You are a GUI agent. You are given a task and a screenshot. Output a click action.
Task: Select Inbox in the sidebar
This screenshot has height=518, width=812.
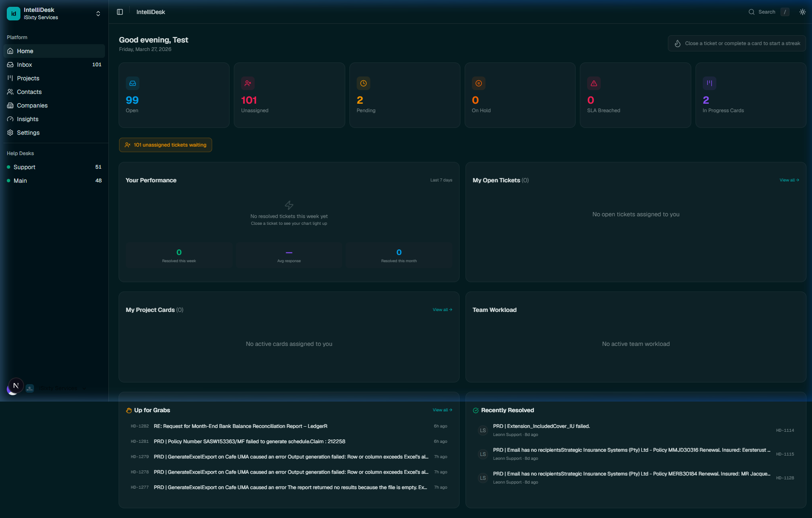(25, 65)
